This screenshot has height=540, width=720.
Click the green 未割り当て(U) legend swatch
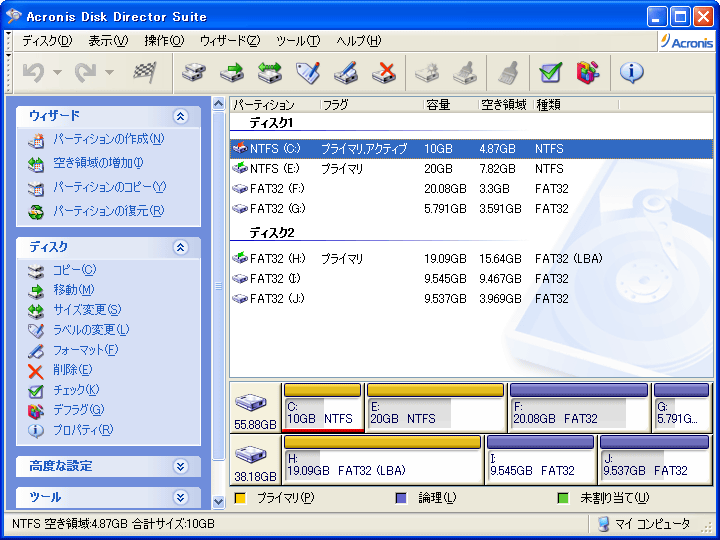(x=563, y=498)
